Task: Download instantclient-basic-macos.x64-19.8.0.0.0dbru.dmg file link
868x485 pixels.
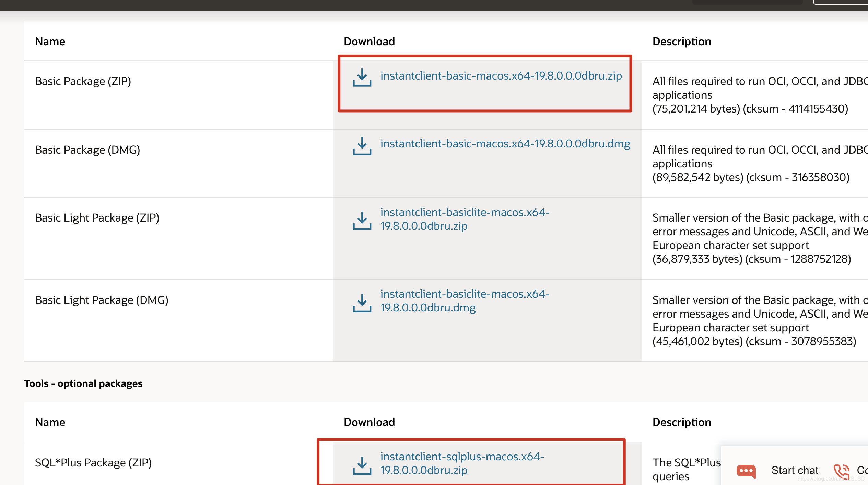Action: (x=505, y=144)
